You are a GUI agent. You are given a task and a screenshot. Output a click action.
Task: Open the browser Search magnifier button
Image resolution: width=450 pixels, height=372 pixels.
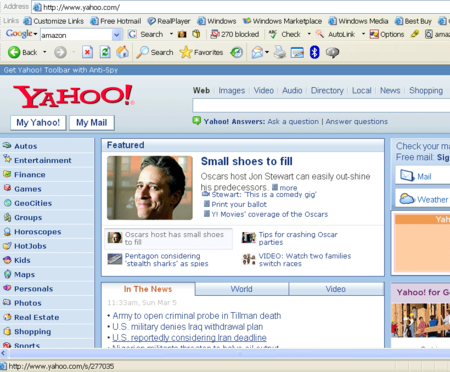click(155, 52)
